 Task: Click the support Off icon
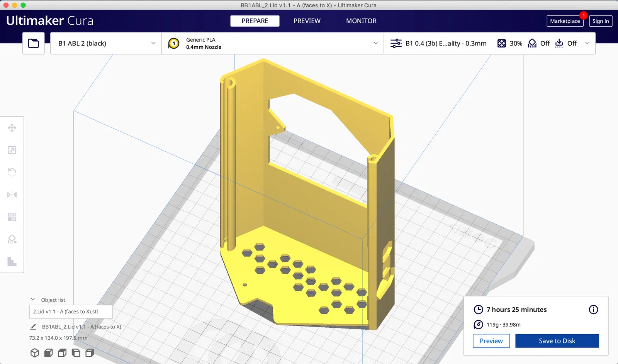(532, 43)
